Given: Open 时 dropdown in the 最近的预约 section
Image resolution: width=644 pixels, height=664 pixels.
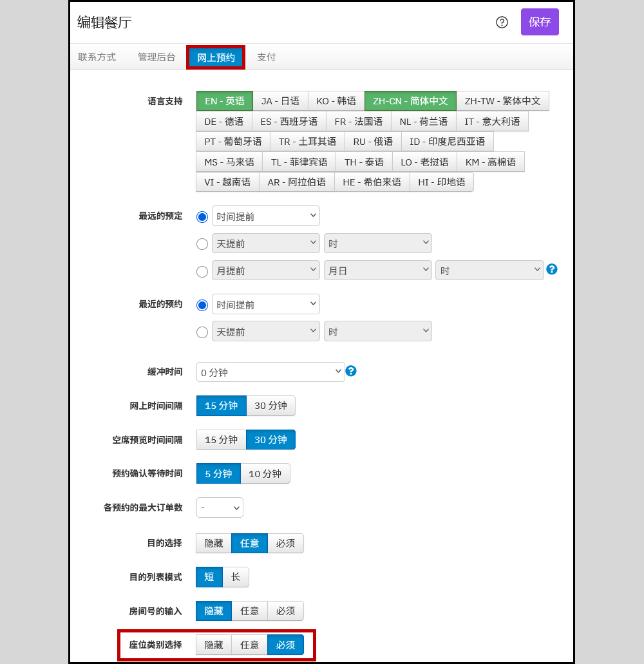Looking at the screenshot, I should (x=378, y=331).
